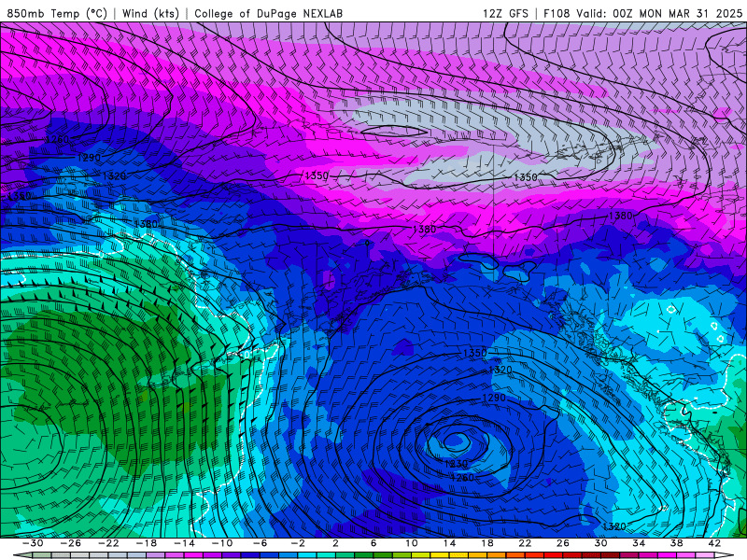Screen dimensions: 747x560
Task: Select the positive "14" colorbar scale label
Action: click(449, 543)
